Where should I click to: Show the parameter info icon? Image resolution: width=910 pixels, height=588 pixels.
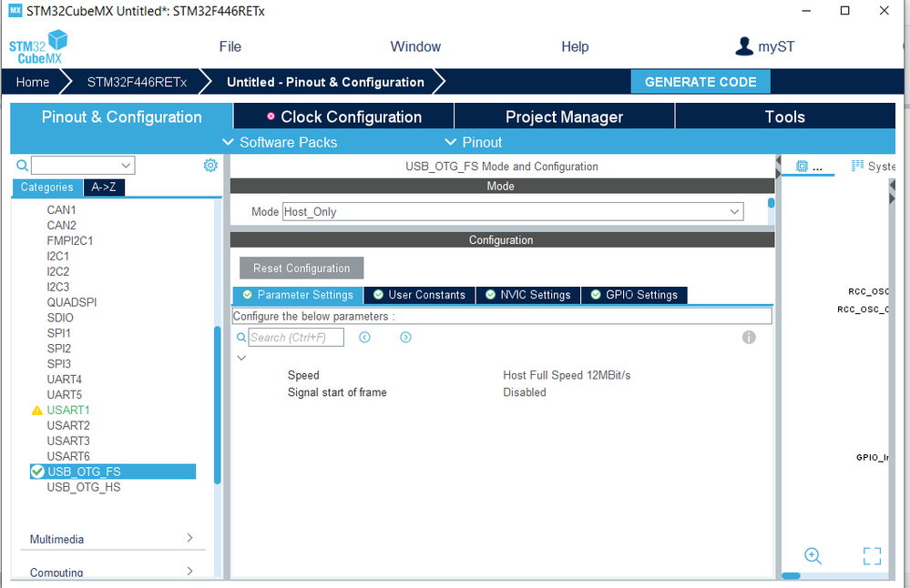[x=749, y=338]
